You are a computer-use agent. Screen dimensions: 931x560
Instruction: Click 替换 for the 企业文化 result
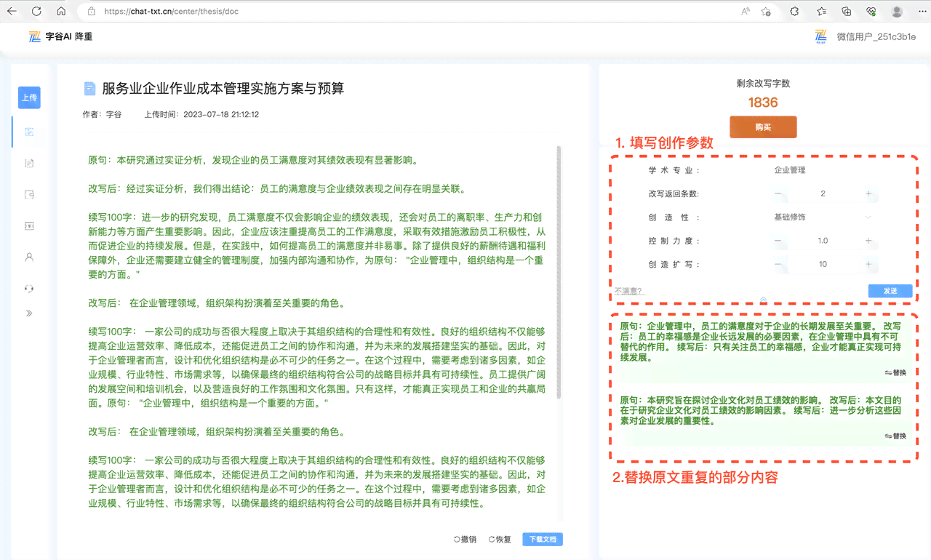[x=896, y=436]
